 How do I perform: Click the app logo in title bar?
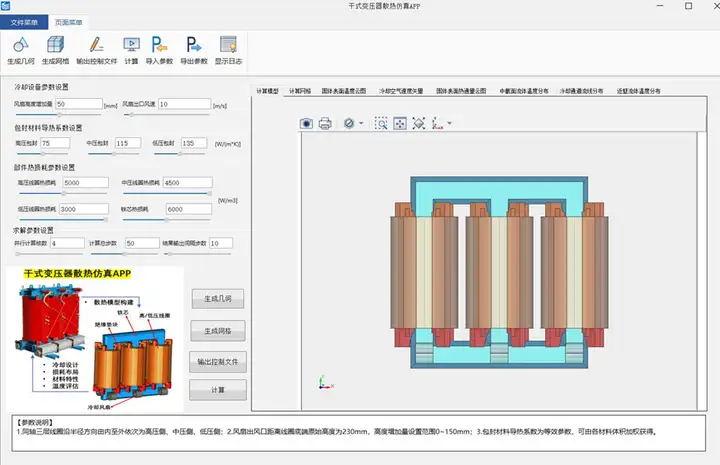coord(5,6)
